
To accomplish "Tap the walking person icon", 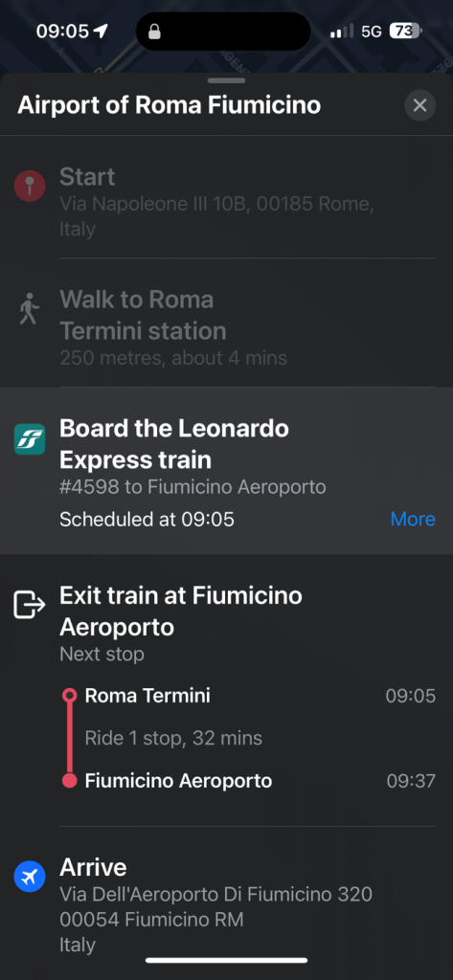I will tap(29, 311).
